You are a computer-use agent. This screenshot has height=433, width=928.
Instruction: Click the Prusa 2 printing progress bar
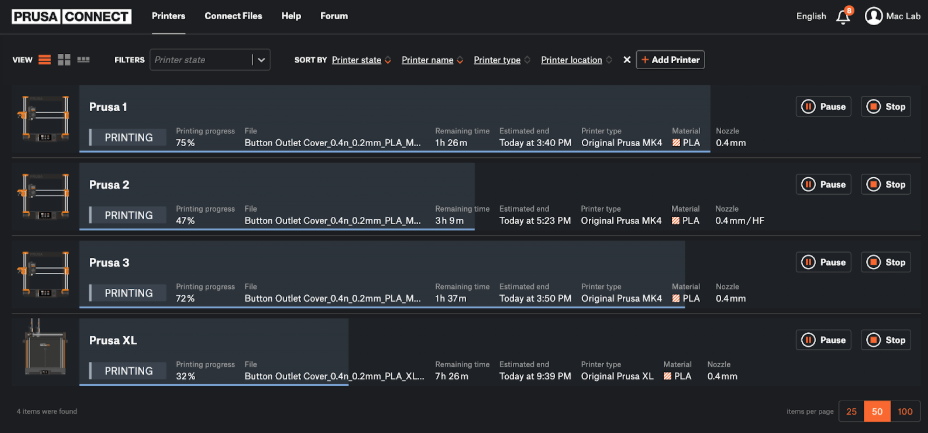(x=276, y=230)
